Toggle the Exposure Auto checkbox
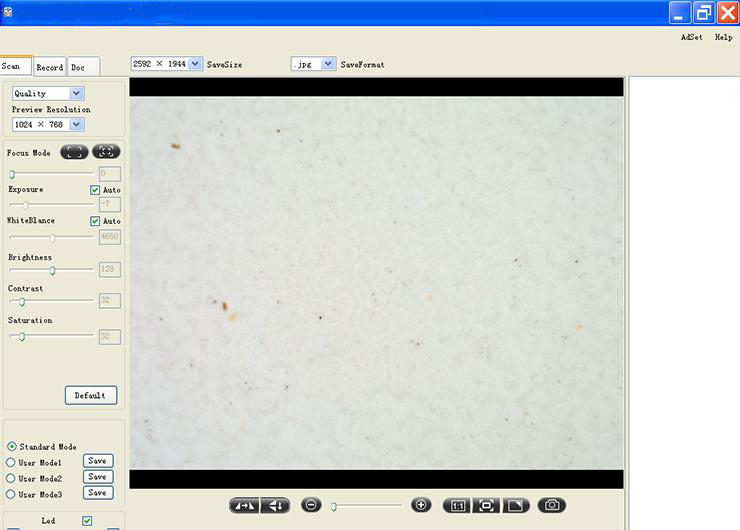Image resolution: width=740 pixels, height=530 pixels. [95, 190]
